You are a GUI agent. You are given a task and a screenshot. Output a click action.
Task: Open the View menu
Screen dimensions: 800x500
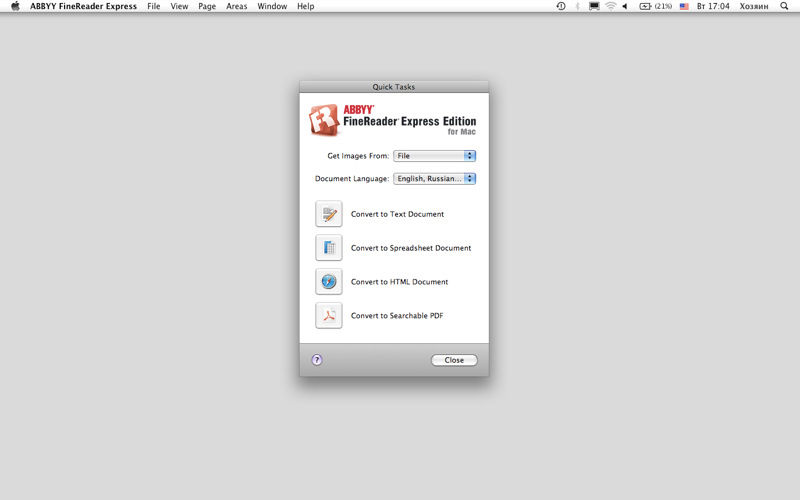pyautogui.click(x=179, y=6)
